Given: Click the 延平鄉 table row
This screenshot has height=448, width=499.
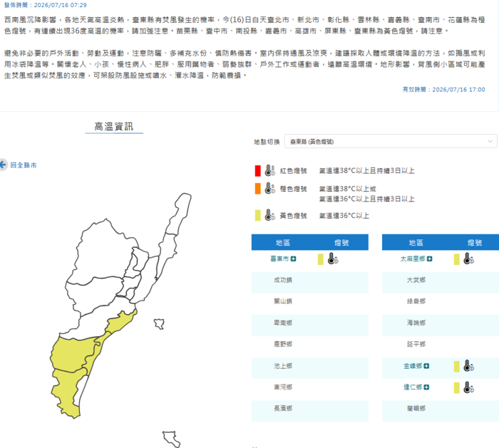Looking at the screenshot, I should click(441, 347).
